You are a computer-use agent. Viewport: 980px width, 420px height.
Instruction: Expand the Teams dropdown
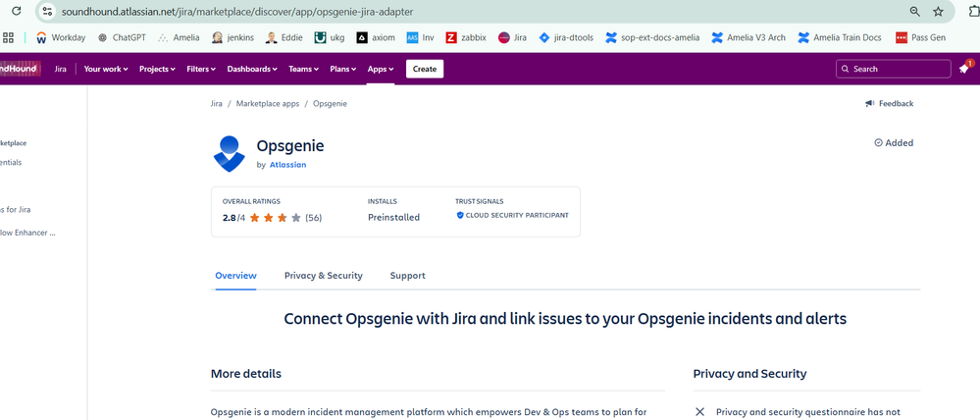coord(303,69)
